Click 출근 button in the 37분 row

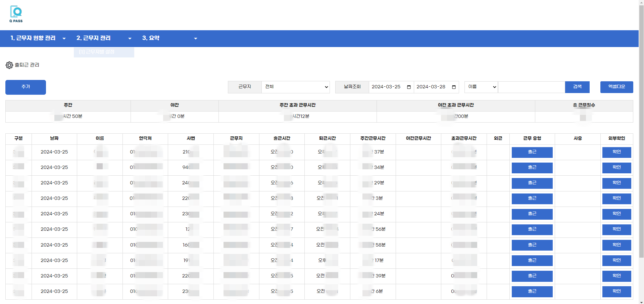tap(532, 153)
